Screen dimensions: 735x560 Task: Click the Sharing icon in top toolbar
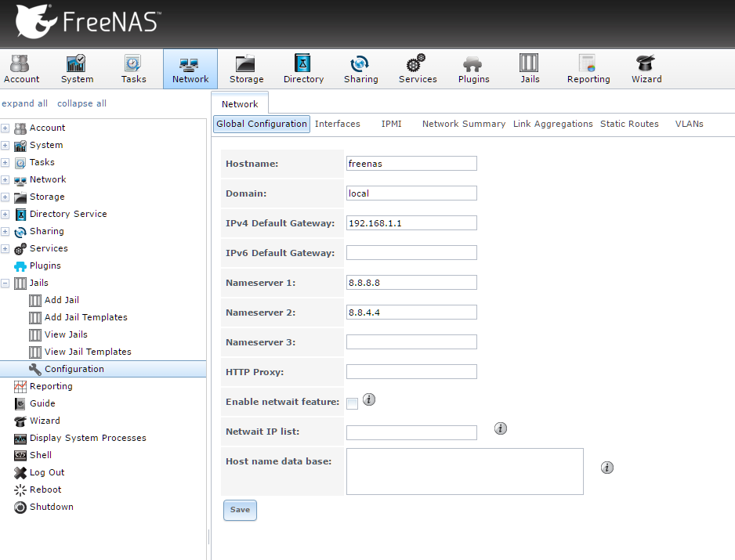point(360,69)
